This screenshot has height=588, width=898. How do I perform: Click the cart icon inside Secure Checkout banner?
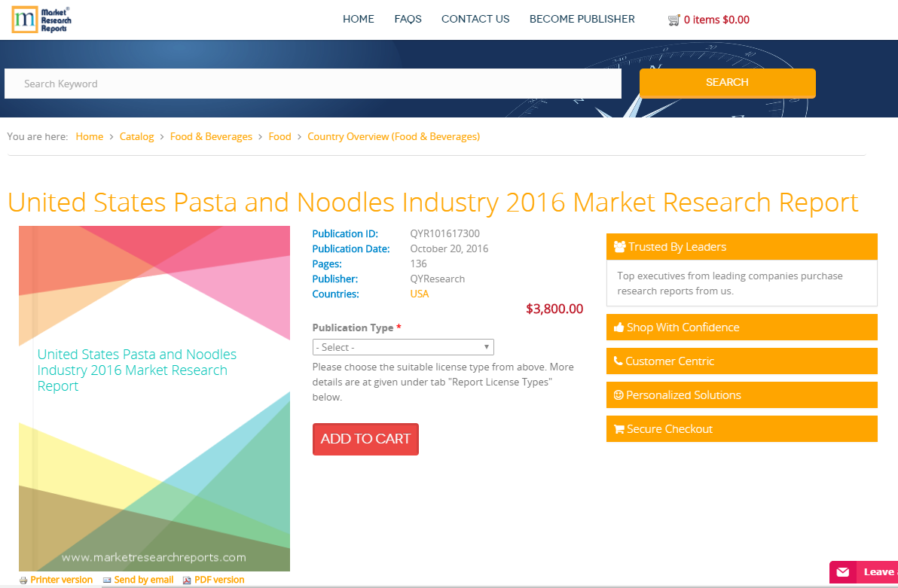point(619,428)
